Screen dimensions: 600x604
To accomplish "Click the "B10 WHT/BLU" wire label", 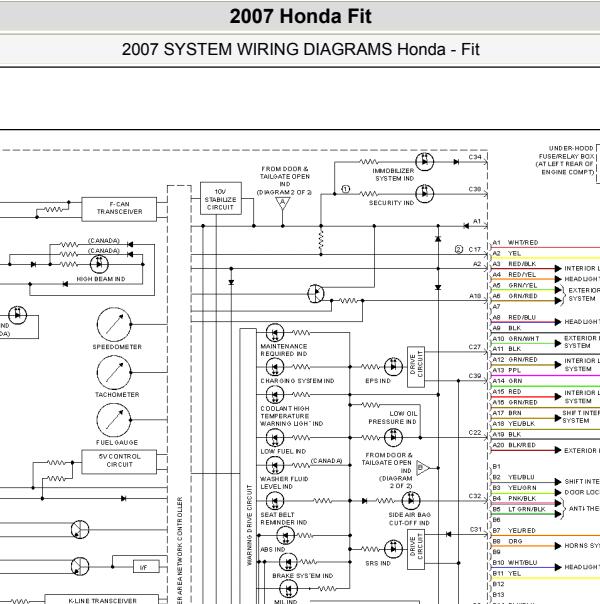I will click(x=515, y=562).
